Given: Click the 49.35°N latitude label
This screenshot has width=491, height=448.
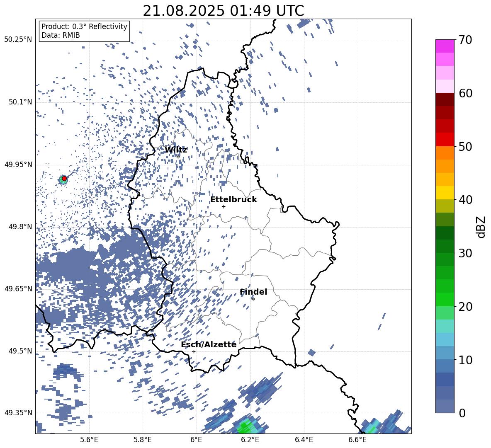Looking at the screenshot, I should [x=18, y=413].
